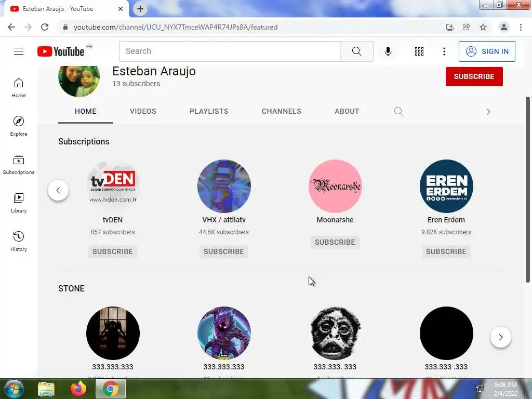Bookmark this page with star icon

pos(483,27)
